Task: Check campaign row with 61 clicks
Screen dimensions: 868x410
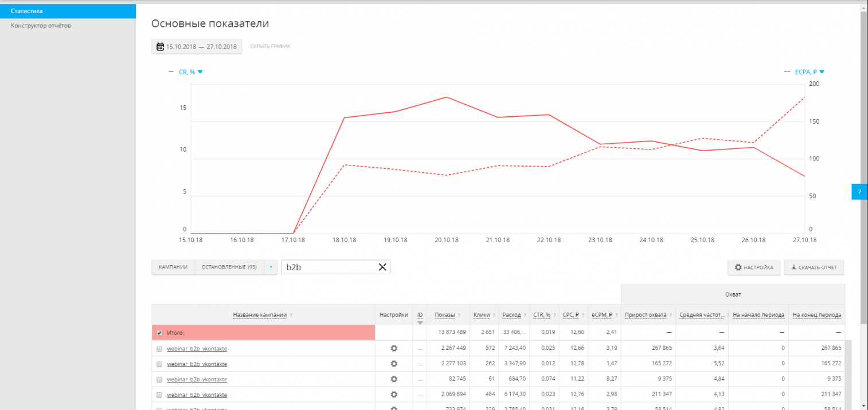Action: tap(159, 379)
